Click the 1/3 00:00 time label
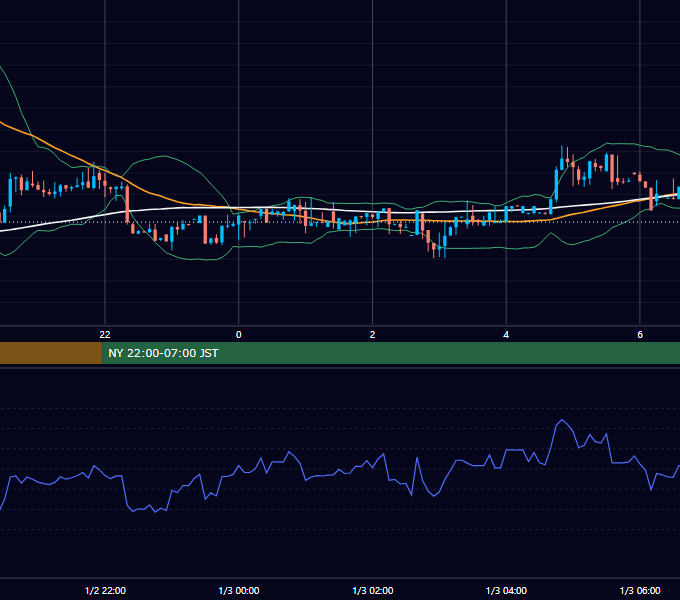 coord(239,590)
